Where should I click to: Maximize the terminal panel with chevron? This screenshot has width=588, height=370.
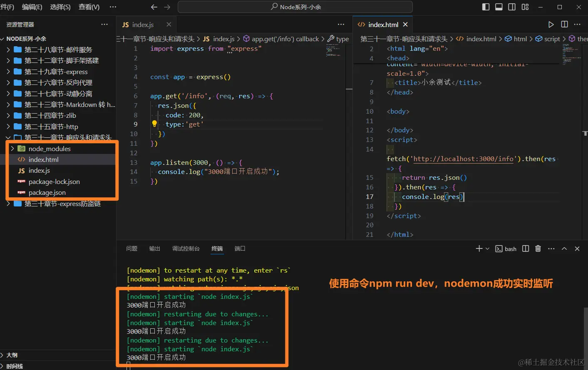point(564,248)
